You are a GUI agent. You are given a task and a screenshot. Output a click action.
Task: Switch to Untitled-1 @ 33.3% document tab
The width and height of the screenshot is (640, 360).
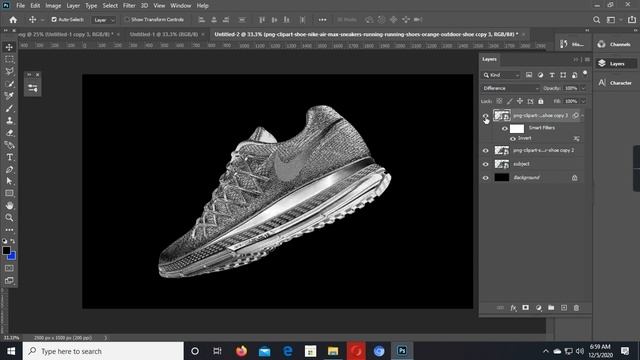tap(164, 34)
